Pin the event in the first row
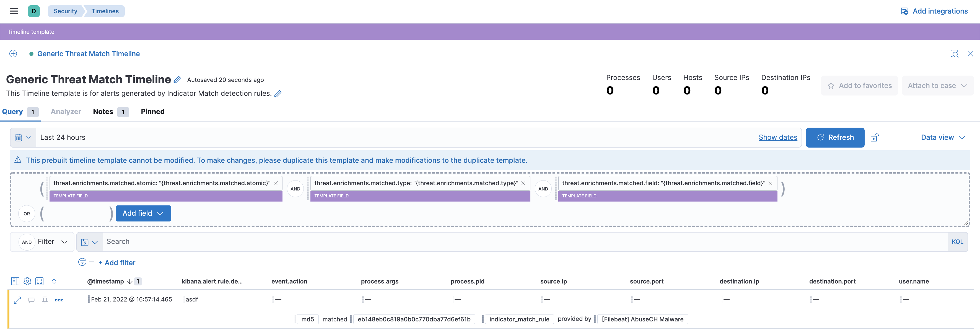The height and width of the screenshot is (330, 980). point(45,300)
